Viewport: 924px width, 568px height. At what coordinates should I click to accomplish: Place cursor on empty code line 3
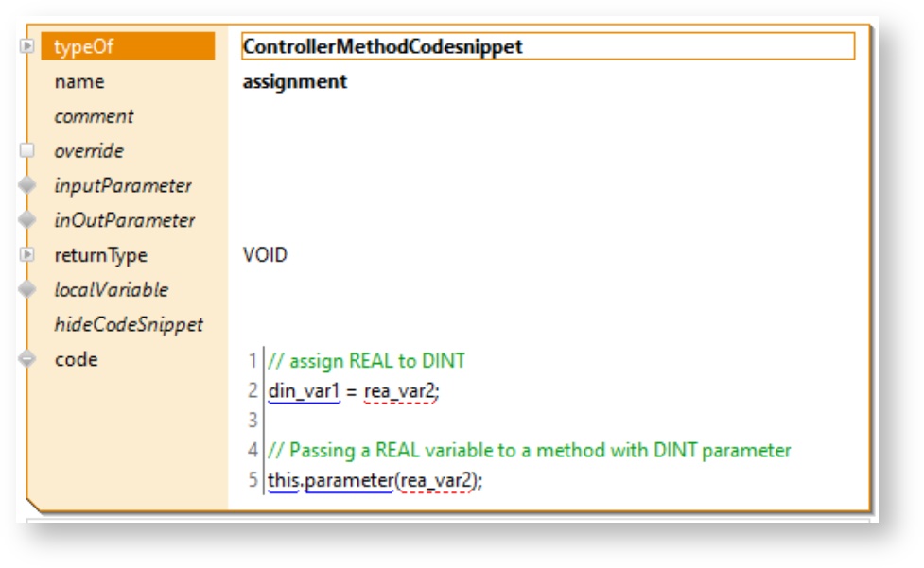pos(378,420)
